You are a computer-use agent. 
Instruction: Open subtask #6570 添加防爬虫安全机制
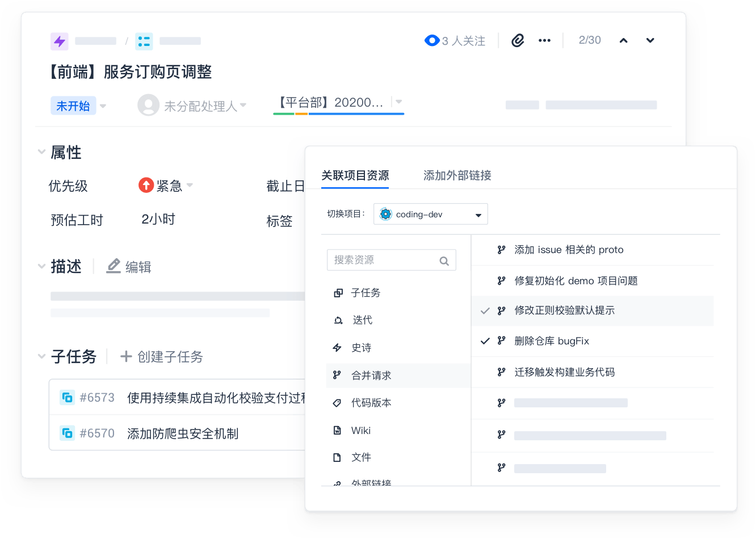click(182, 434)
